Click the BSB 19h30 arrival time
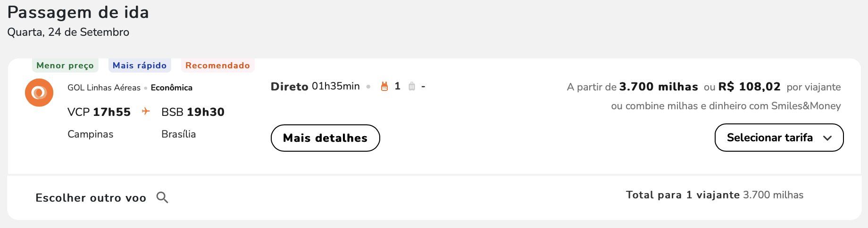This screenshot has width=868, height=228. (x=193, y=112)
